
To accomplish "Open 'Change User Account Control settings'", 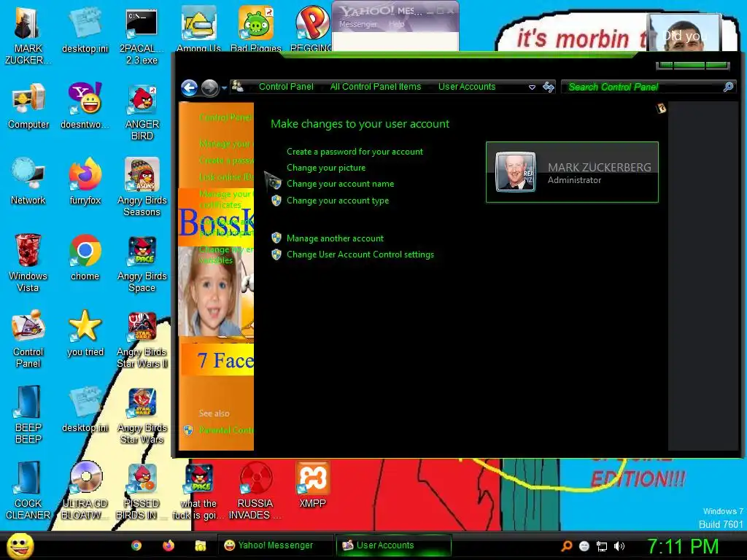I will pyautogui.click(x=360, y=254).
